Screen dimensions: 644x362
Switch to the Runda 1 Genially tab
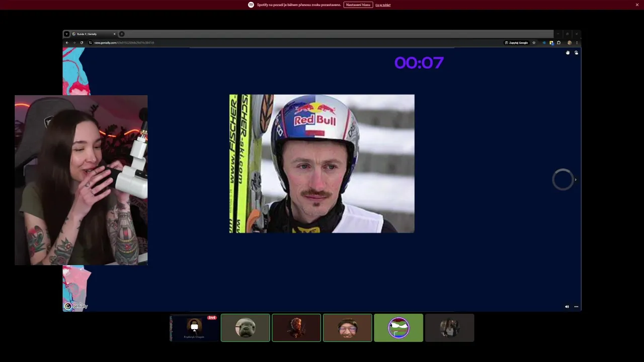(94, 34)
